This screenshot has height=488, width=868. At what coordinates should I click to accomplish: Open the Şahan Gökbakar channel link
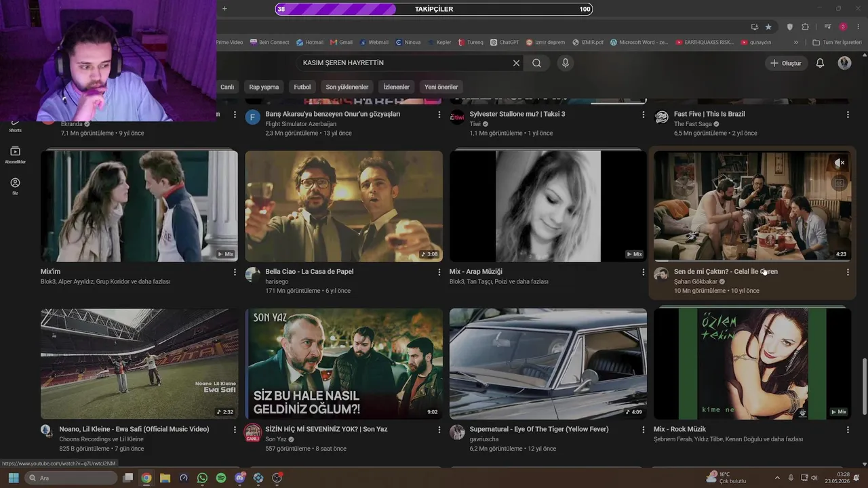tap(695, 281)
